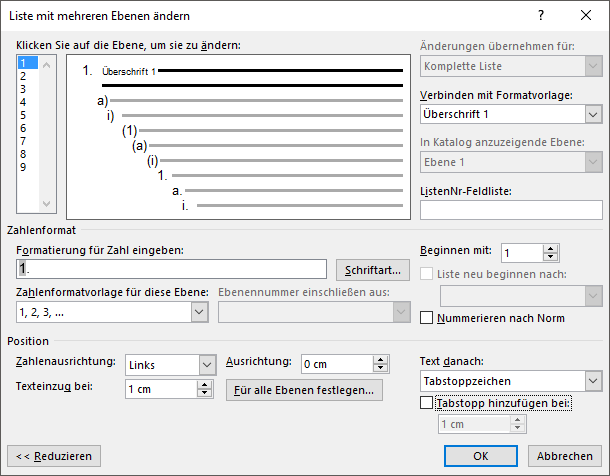The height and width of the screenshot is (476, 610).
Task: Open the 'Text danach' dropdown
Action: click(x=593, y=381)
